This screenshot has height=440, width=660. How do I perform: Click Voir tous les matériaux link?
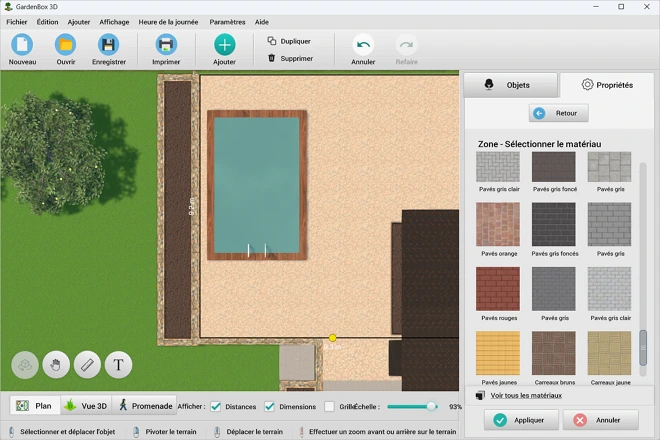(x=526, y=395)
